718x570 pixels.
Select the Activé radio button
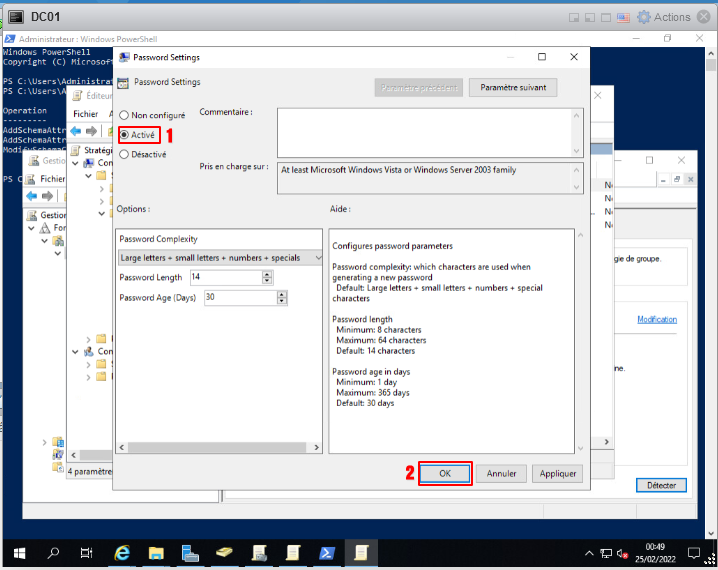tap(125, 134)
